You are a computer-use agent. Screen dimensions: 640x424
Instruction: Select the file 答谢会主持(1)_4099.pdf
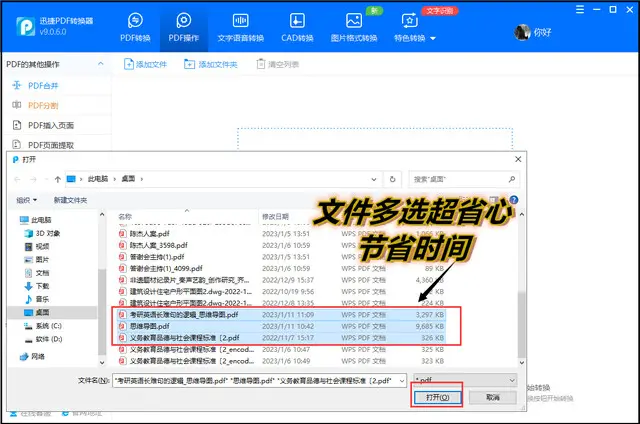(x=166, y=269)
